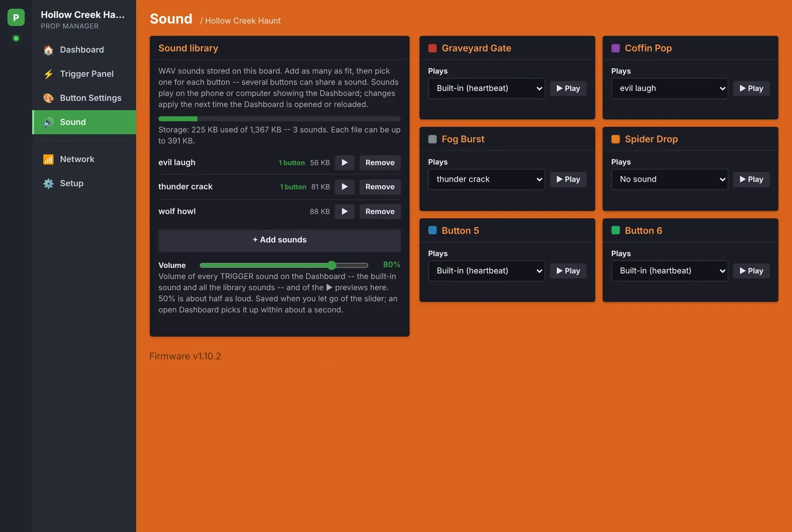The image size is (792, 532).
Task: Open the Network page
Action: pos(84,159)
